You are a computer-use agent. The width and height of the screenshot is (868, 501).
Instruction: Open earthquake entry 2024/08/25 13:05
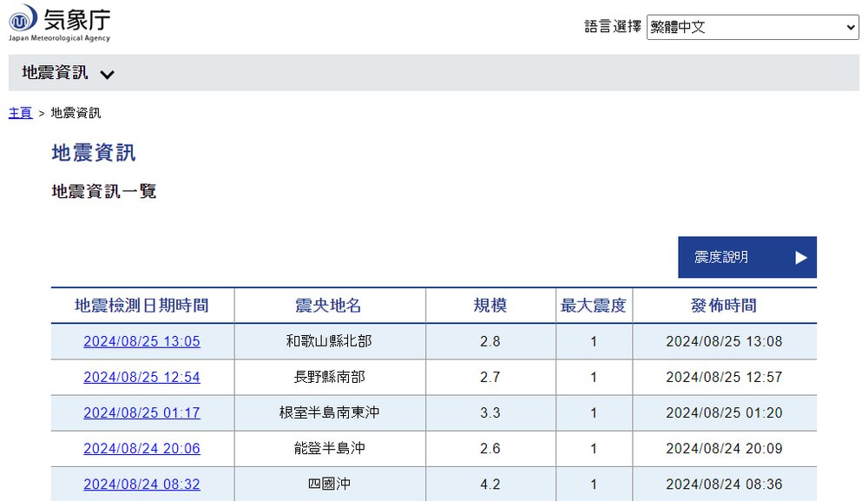[141, 341]
